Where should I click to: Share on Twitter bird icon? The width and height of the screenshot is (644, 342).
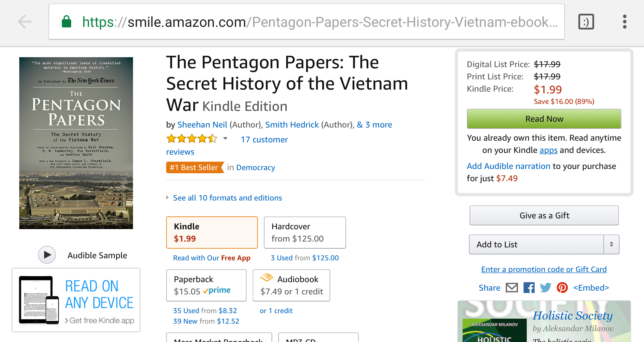click(x=545, y=288)
